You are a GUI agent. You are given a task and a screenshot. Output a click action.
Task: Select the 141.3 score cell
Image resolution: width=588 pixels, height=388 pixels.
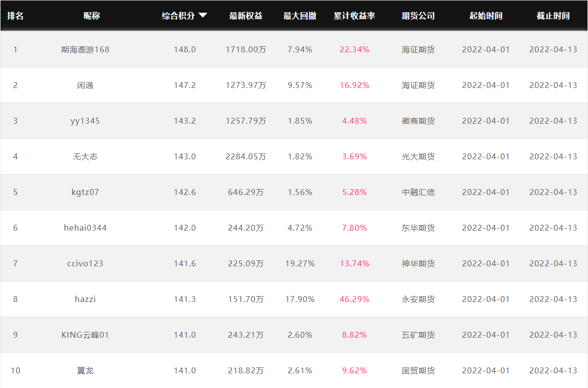pos(185,299)
